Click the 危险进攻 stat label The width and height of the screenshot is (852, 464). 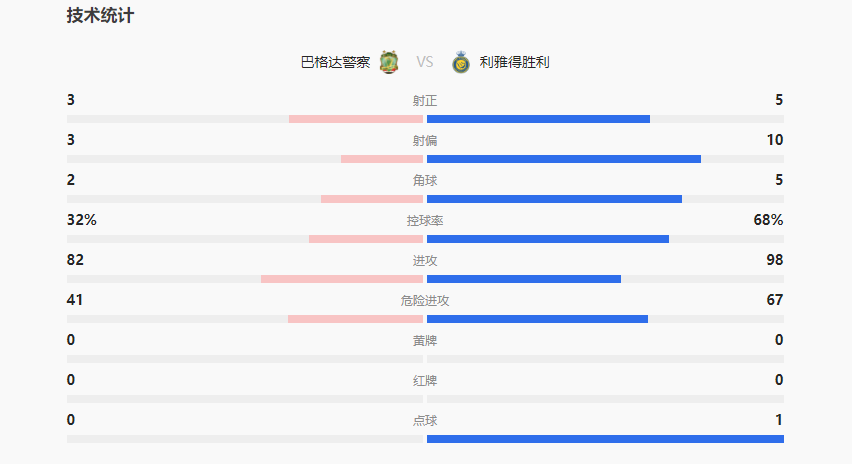pos(425,301)
